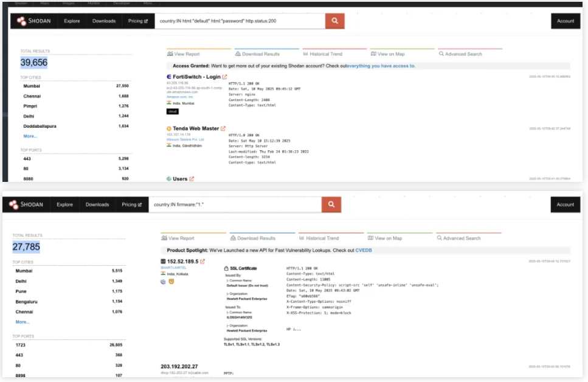
Task: Open the external link icon beside the Users result
Action: tap(192, 179)
